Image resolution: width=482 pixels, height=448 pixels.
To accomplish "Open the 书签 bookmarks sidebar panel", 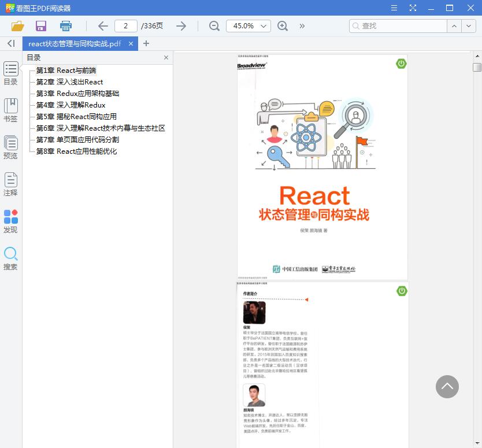I will pyautogui.click(x=11, y=110).
